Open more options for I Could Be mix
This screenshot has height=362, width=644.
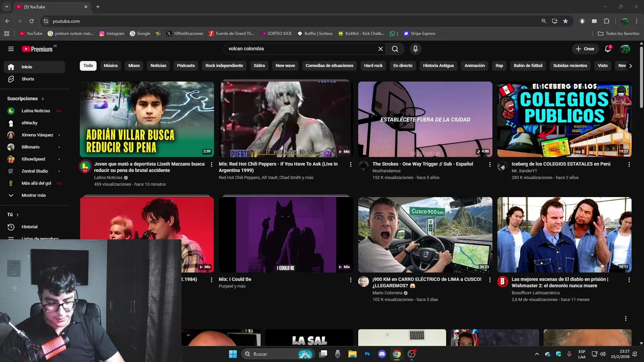tap(351, 280)
